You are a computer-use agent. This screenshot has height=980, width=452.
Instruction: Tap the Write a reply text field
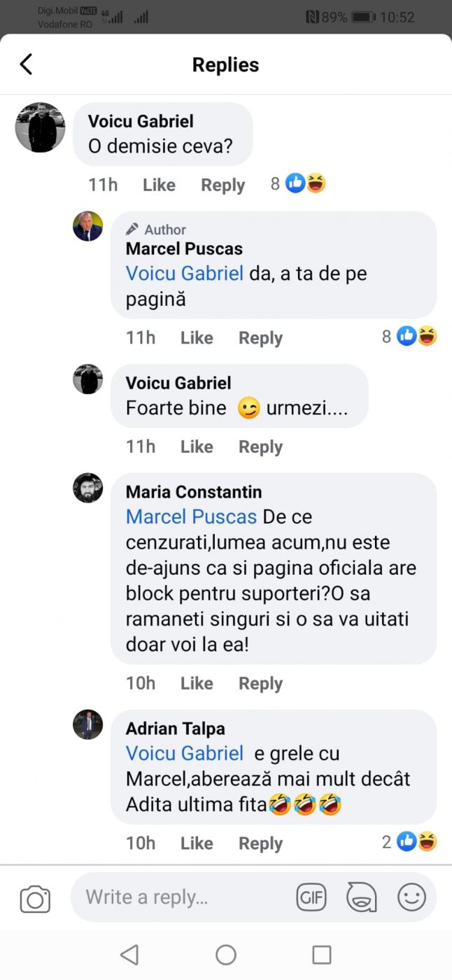pyautogui.click(x=182, y=897)
